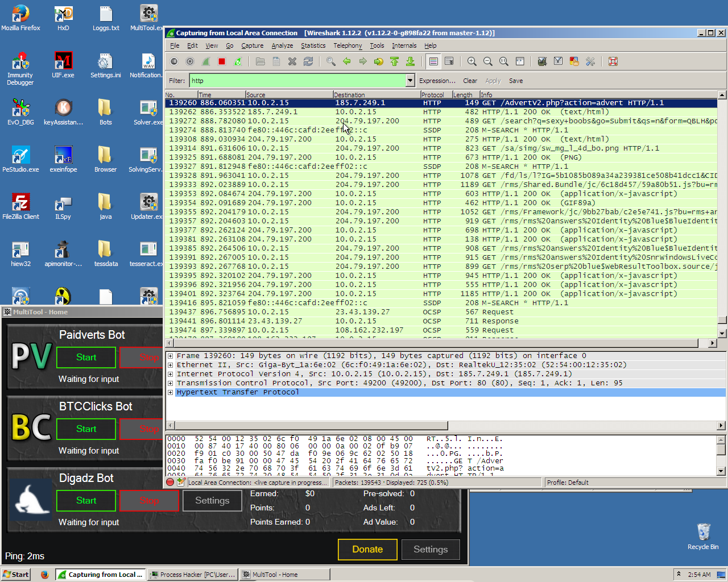Toggle auto scroll in live capture

click(449, 61)
